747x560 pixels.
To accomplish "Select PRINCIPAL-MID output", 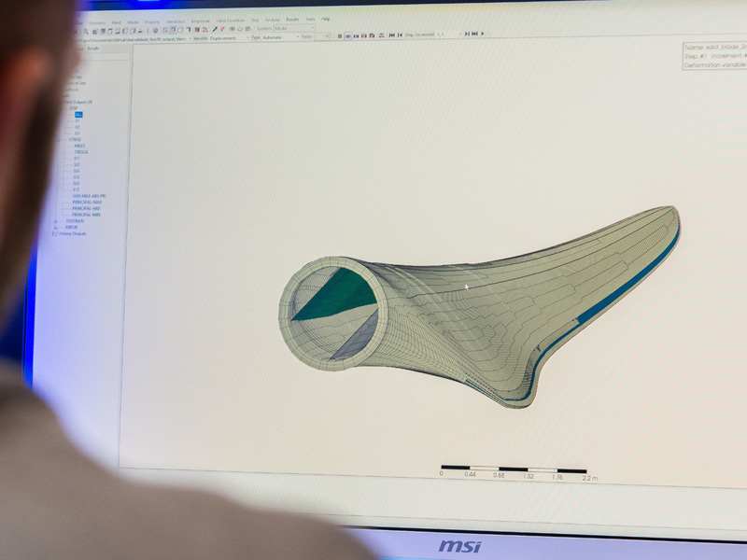I will [86, 208].
